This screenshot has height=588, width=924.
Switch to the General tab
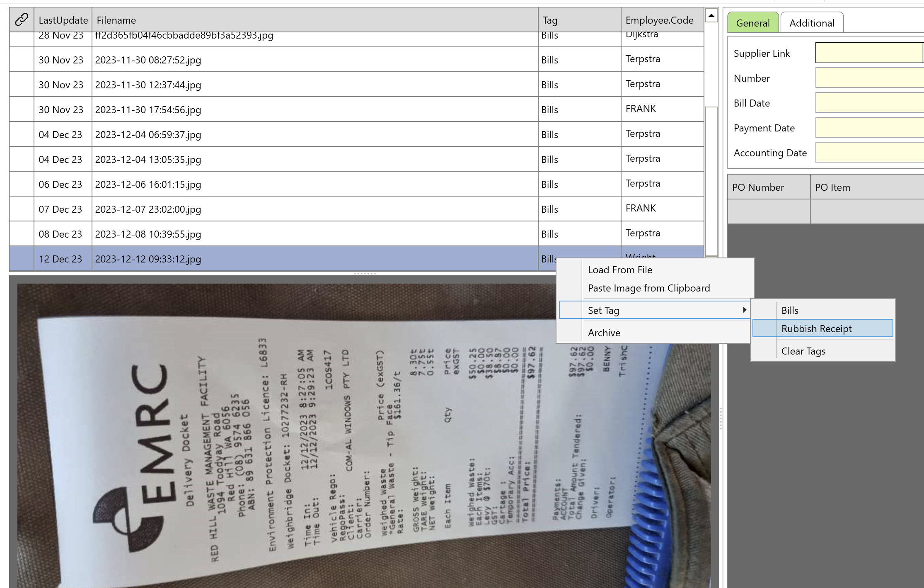(x=753, y=23)
